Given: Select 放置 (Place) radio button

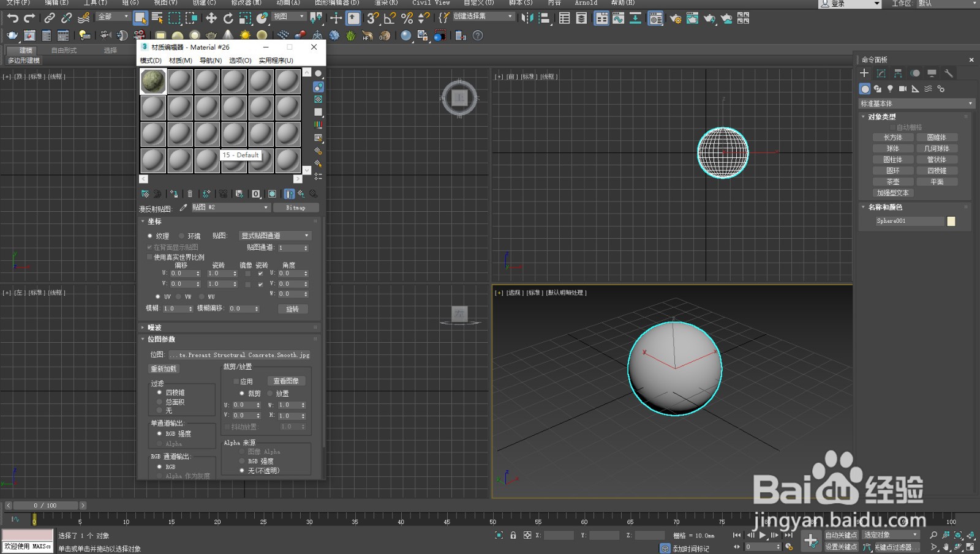Looking at the screenshot, I should pyautogui.click(x=270, y=394).
